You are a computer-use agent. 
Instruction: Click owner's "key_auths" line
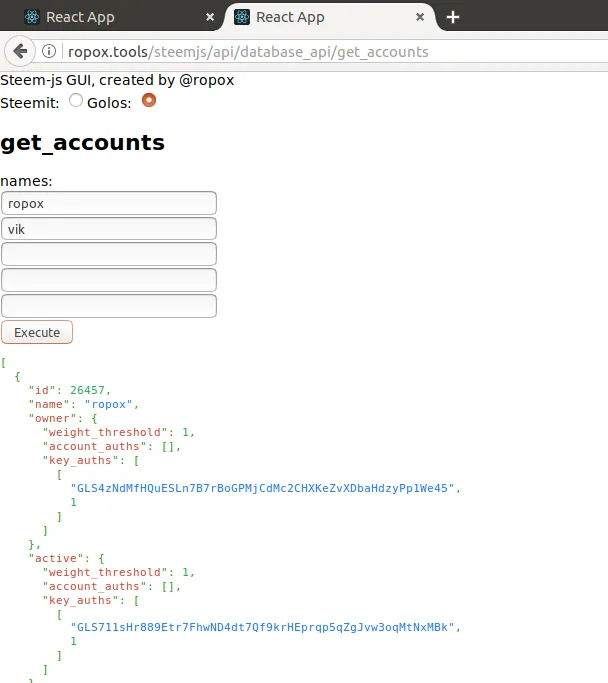click(91, 460)
